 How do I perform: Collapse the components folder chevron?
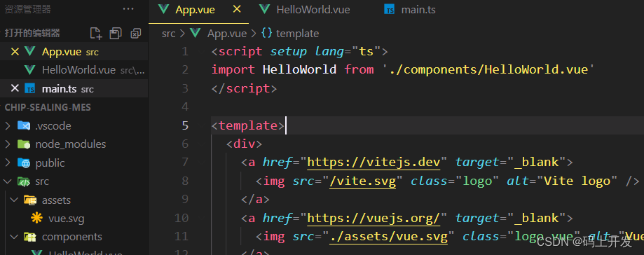(15, 237)
